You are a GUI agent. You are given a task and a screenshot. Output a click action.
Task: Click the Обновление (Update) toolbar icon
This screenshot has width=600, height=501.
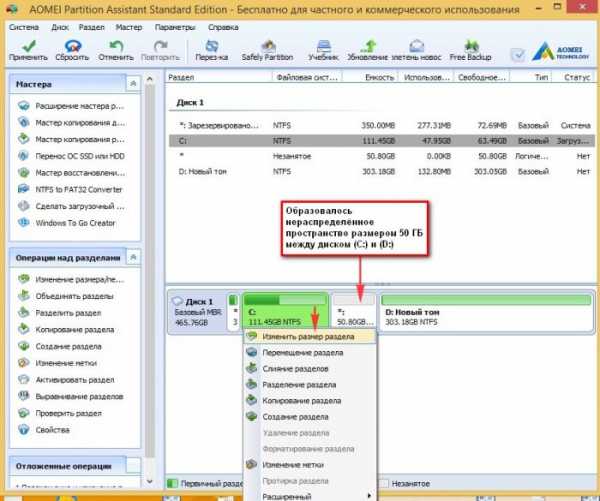(x=368, y=51)
